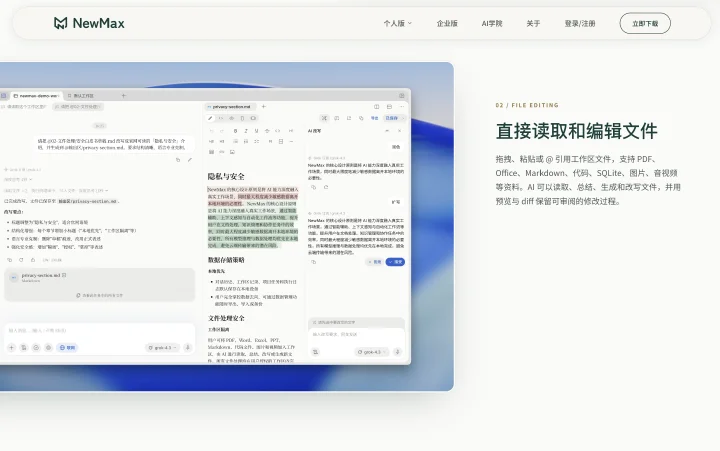Add a new workspace tab with the plus icon
Image resolution: width=720 pixels, height=451 pixels.
tap(124, 96)
